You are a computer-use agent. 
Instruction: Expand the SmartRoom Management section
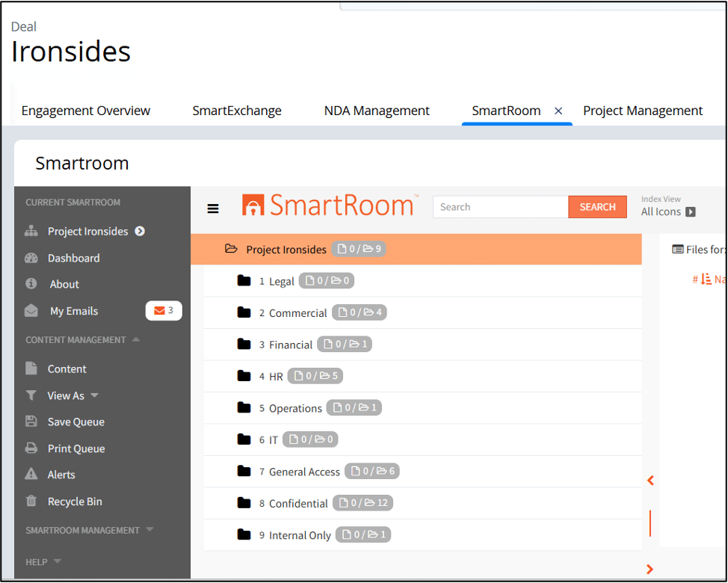point(149,530)
